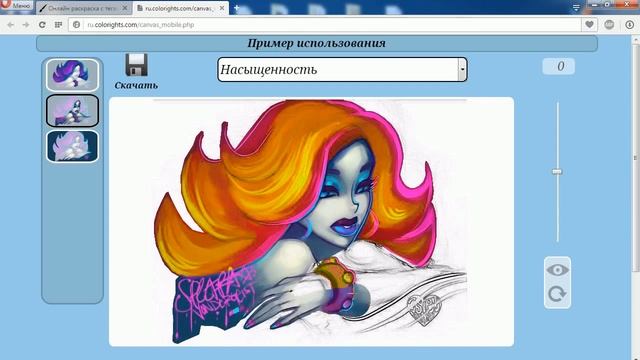
Task: Open the Насыщенность dropdown
Action: (342, 69)
